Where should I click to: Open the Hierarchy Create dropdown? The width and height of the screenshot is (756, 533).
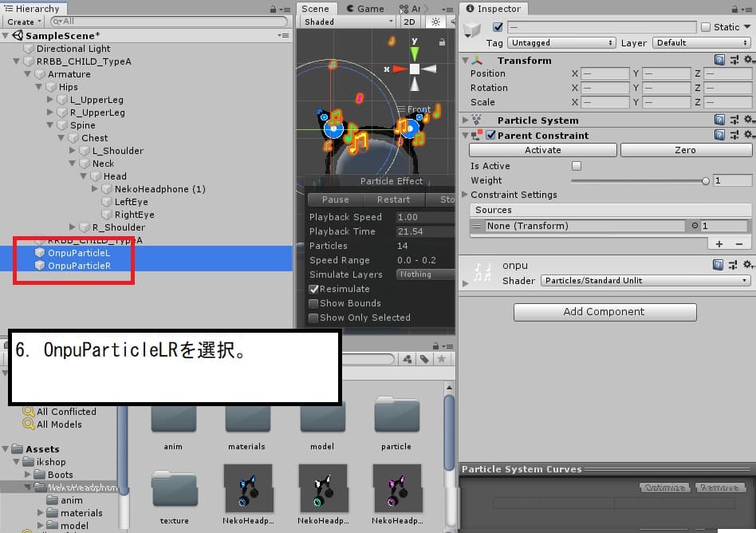(23, 22)
